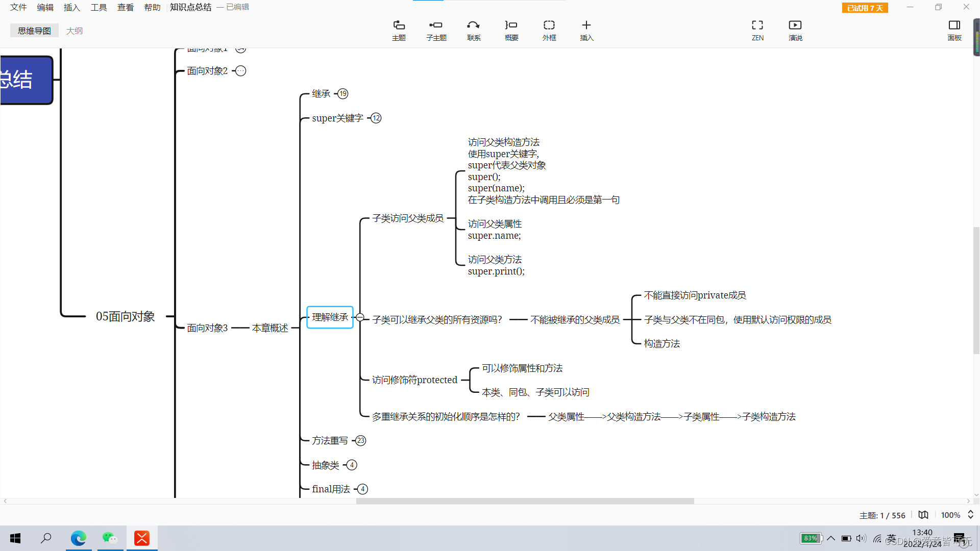Click the 联系 (Relationship) toolbar icon

[474, 31]
